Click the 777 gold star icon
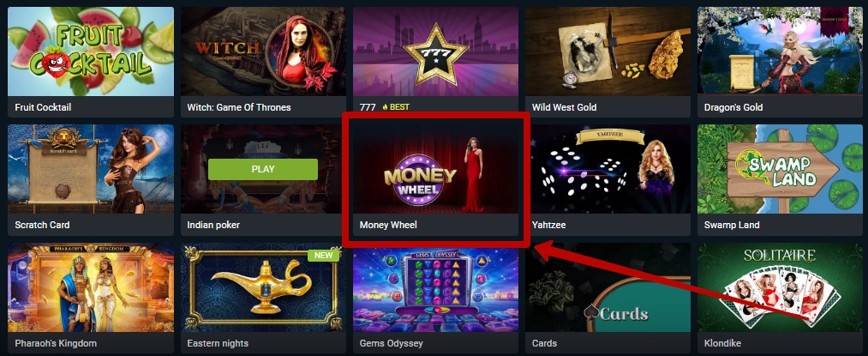Screen dimensions: 868x356 tap(435, 54)
